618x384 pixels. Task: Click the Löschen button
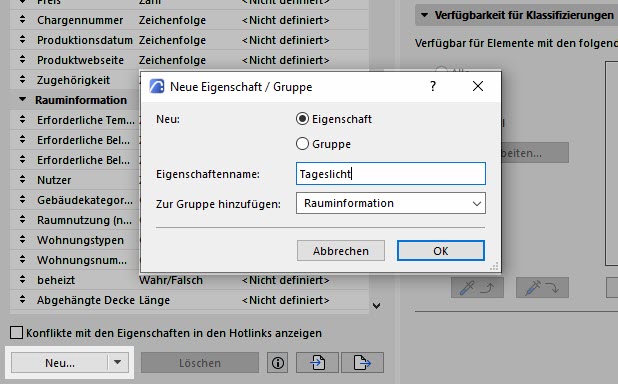[x=200, y=363]
